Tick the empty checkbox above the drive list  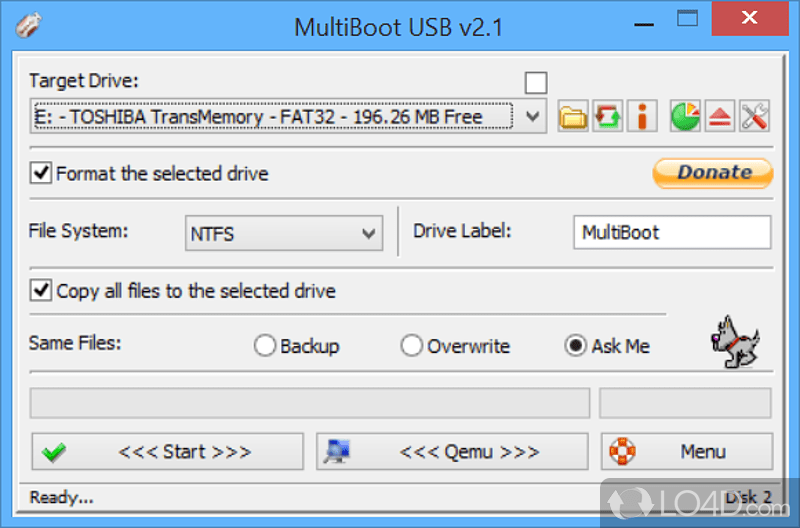(536, 83)
